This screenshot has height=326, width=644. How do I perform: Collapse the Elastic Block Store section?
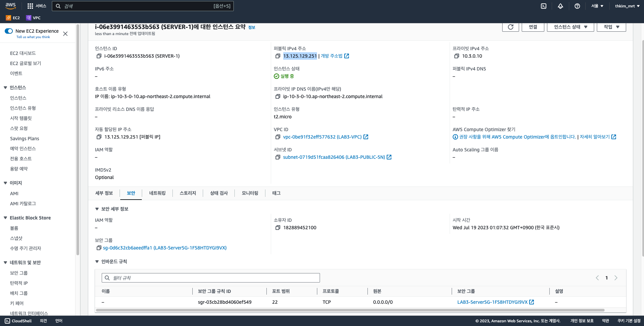click(5, 218)
